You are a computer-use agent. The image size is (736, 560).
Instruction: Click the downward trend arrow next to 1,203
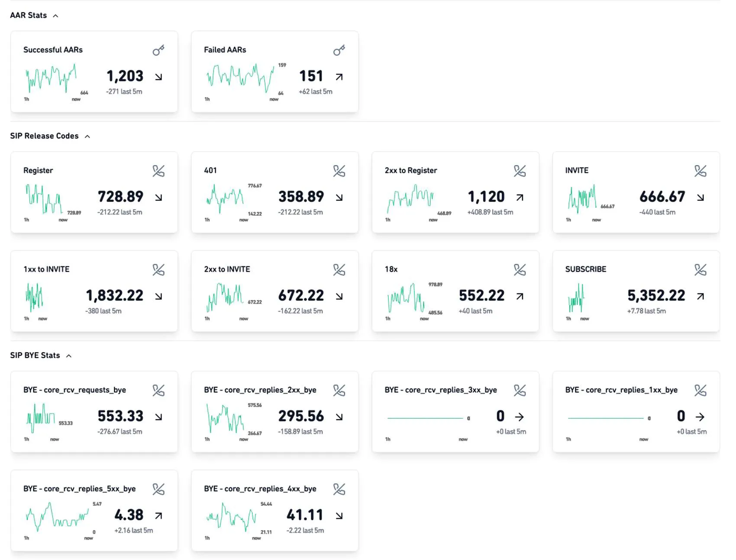click(x=159, y=76)
